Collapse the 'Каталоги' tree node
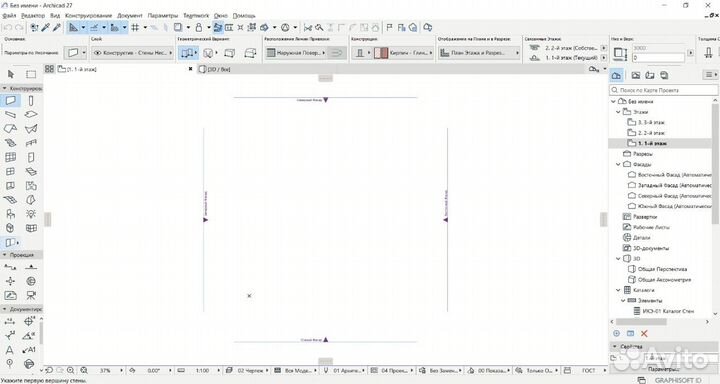 [x=618, y=290]
